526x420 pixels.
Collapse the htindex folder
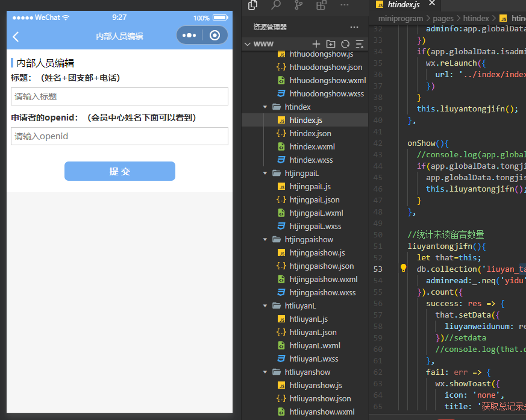tap(265, 107)
